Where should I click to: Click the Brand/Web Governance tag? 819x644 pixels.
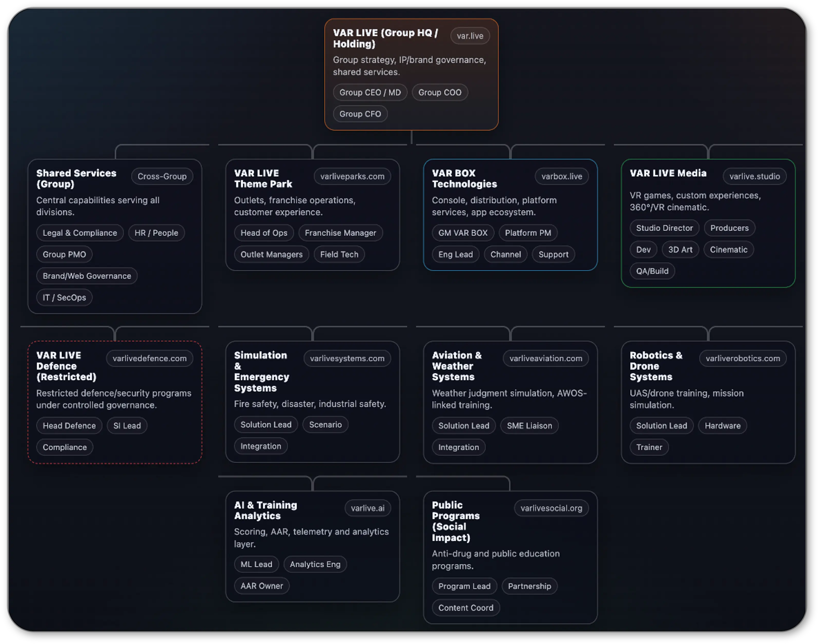click(x=87, y=276)
